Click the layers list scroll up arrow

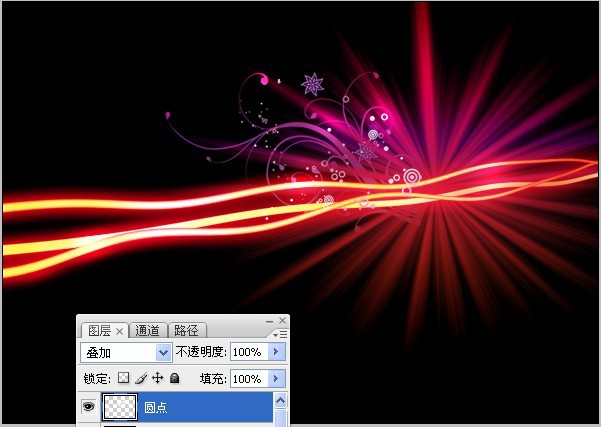point(280,401)
